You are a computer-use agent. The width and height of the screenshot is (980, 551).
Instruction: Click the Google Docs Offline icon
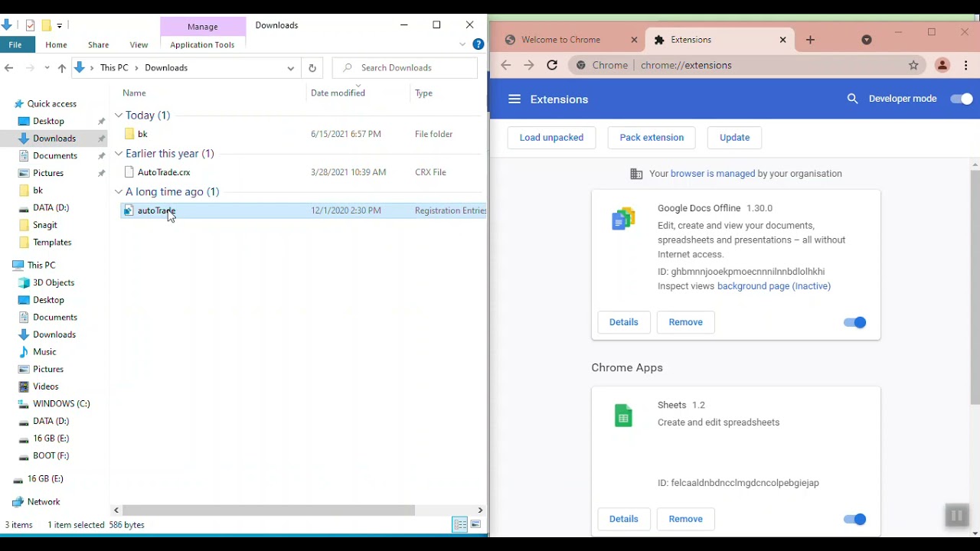pos(623,219)
